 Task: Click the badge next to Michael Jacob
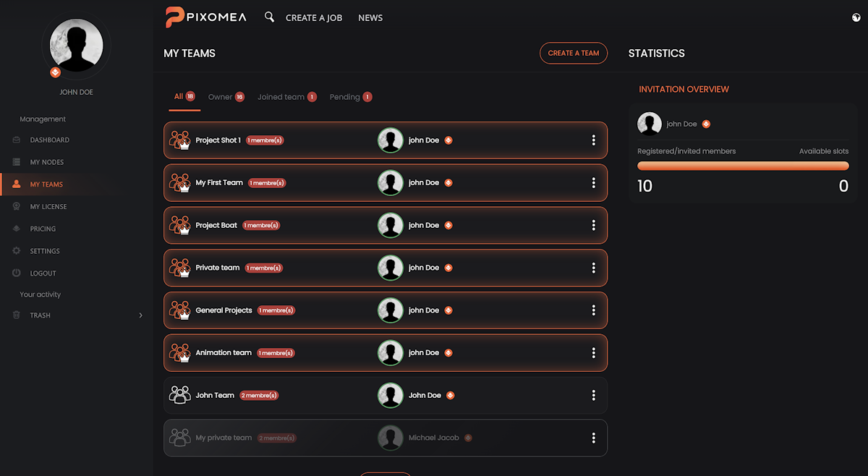468,438
